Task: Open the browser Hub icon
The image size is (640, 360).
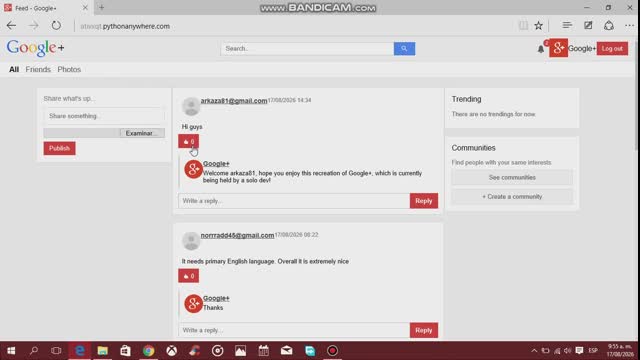Action: tap(567, 25)
